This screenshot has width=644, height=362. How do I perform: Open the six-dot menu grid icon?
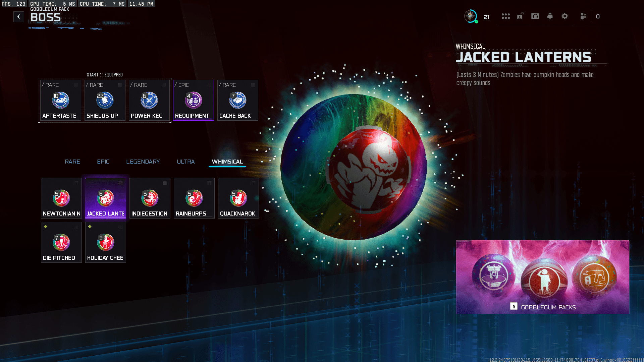click(505, 16)
